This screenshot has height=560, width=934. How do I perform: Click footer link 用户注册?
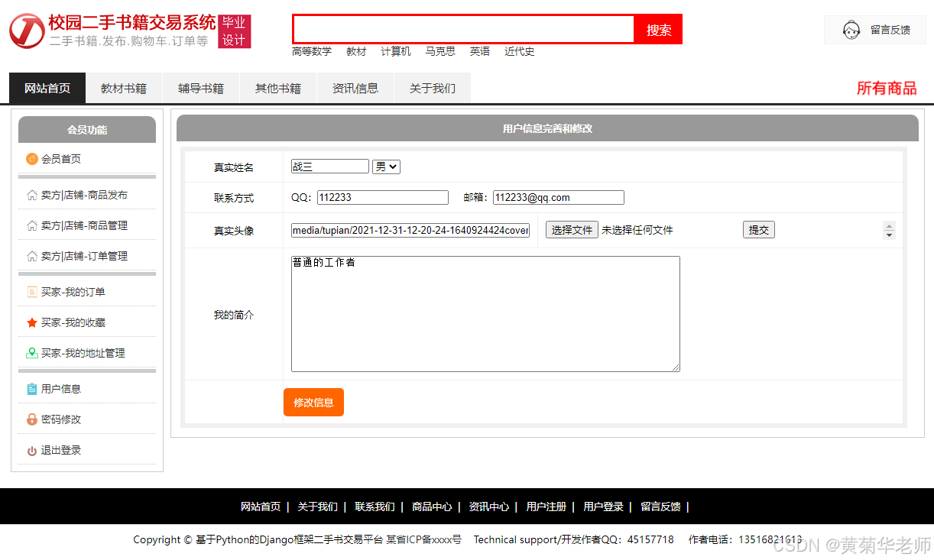[546, 507]
